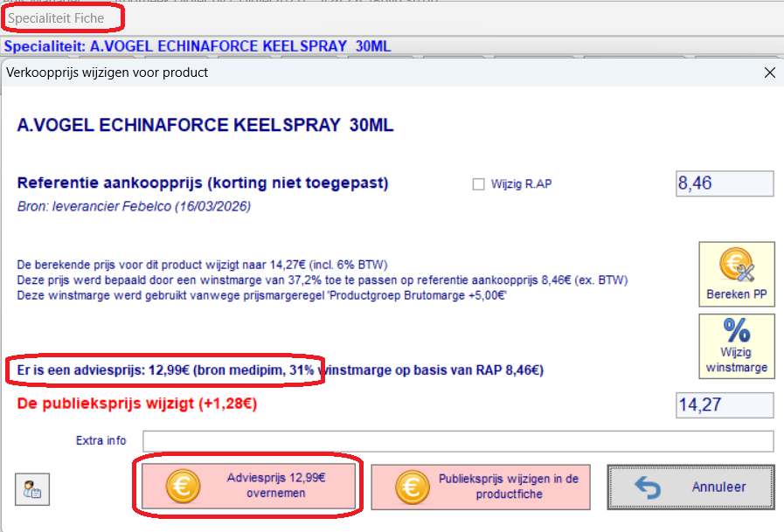Click the public price field 14,27
The height and width of the screenshot is (532, 784).
725,404
